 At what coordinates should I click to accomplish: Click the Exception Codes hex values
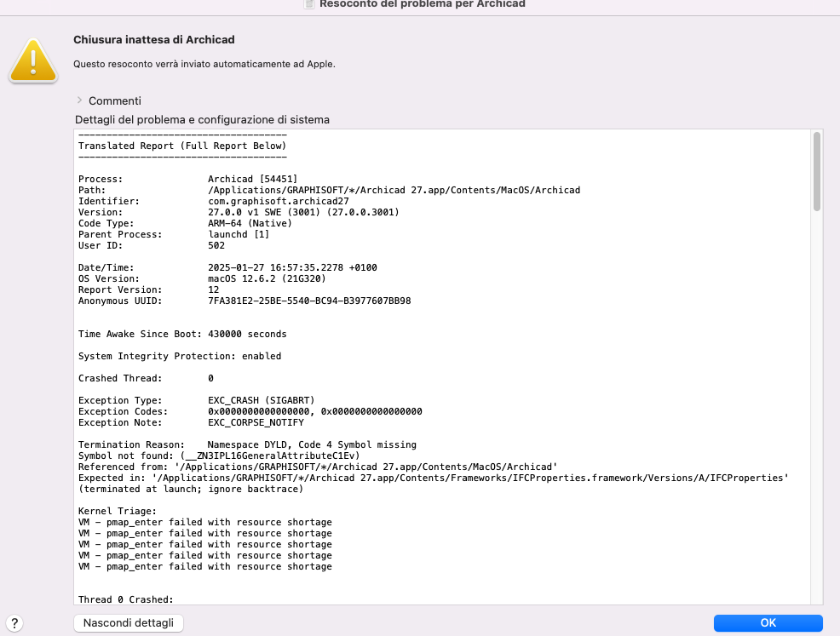(x=315, y=411)
